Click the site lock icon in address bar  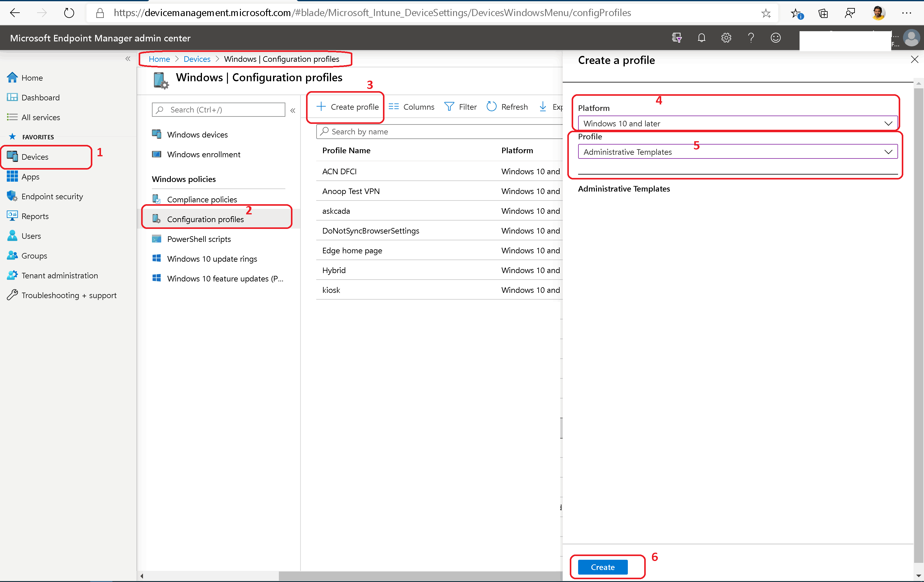100,13
